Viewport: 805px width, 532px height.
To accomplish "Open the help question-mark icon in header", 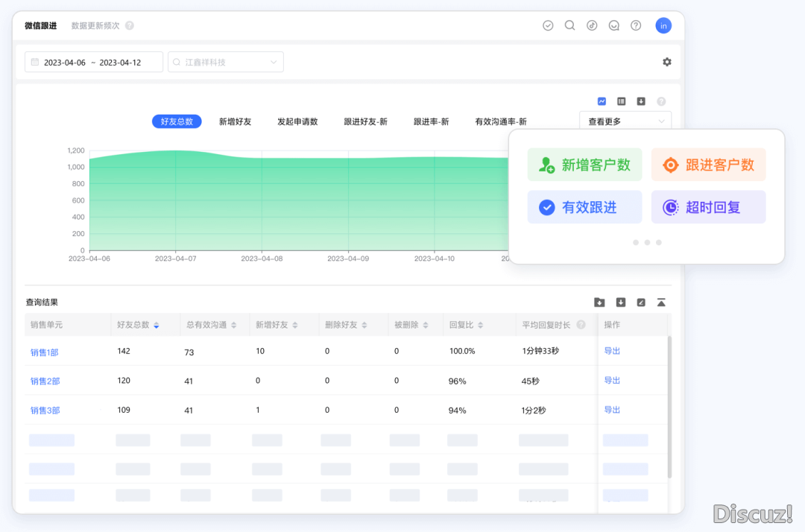I will (636, 25).
